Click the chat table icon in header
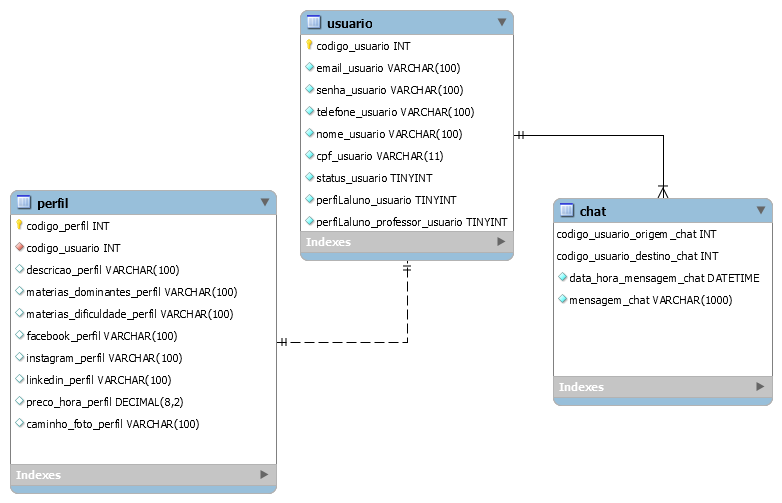Viewport: 782px width, 503px height. [567, 211]
